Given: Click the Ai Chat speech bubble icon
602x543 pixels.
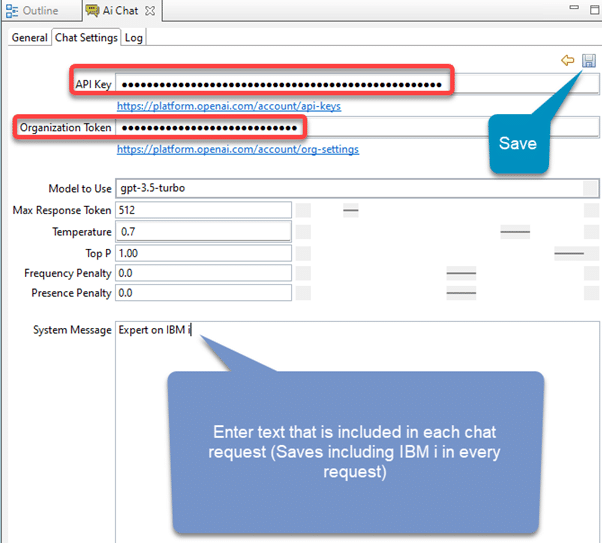Looking at the screenshot, I should tap(92, 11).
